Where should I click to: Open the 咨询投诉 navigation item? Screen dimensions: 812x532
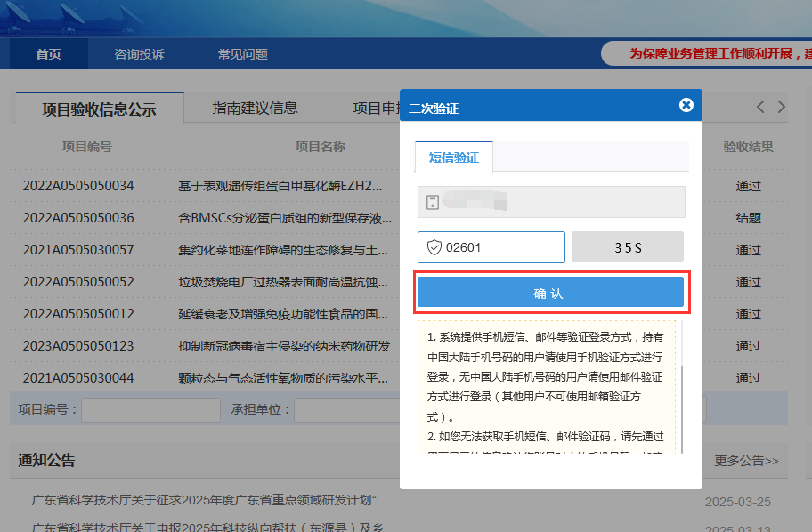pos(139,54)
